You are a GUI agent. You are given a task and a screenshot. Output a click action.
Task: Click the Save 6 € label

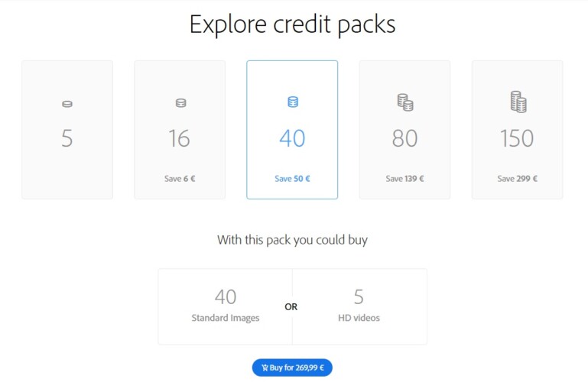(180, 179)
